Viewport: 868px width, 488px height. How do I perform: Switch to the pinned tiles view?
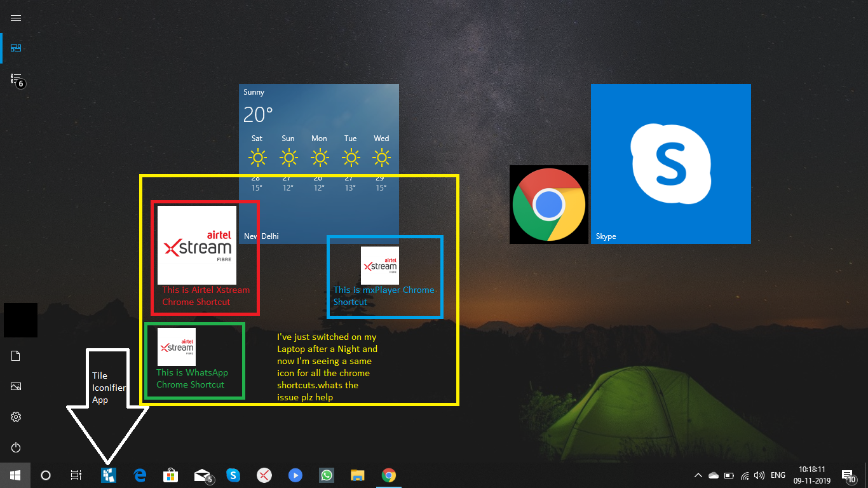coord(15,48)
